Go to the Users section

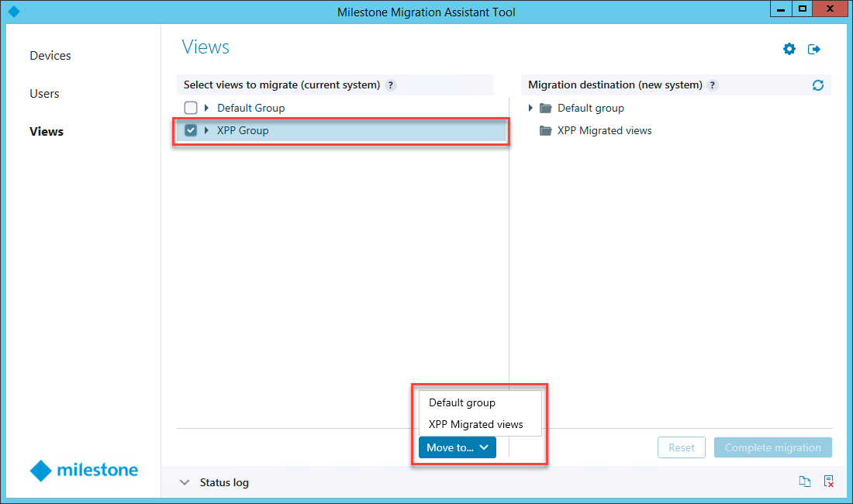(44, 94)
